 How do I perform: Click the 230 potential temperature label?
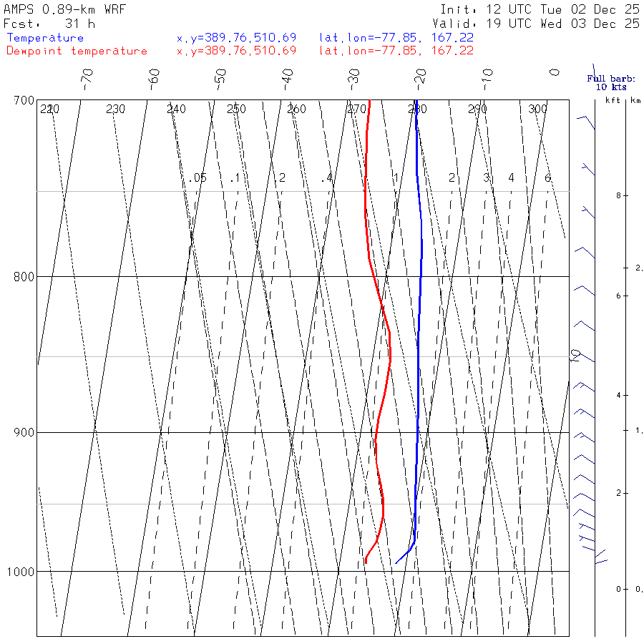pyautogui.click(x=115, y=109)
